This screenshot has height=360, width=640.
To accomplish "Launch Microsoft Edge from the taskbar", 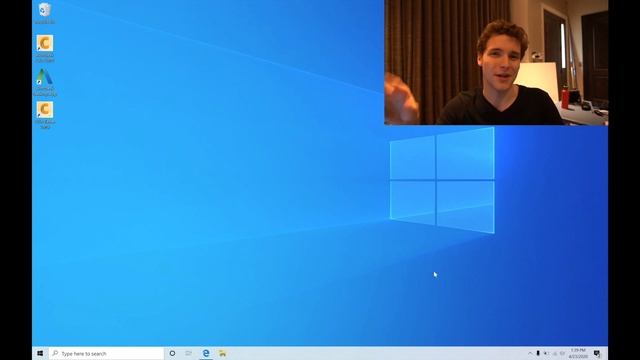I will click(206, 353).
